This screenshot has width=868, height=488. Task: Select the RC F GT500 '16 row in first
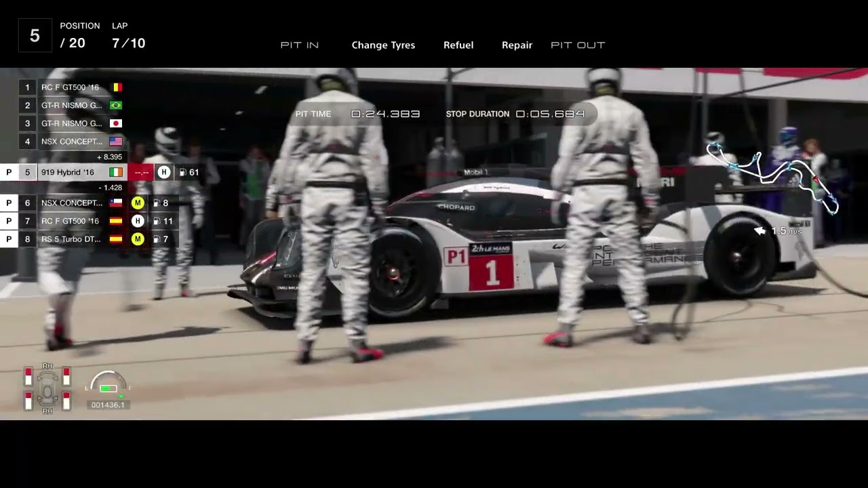73,87
